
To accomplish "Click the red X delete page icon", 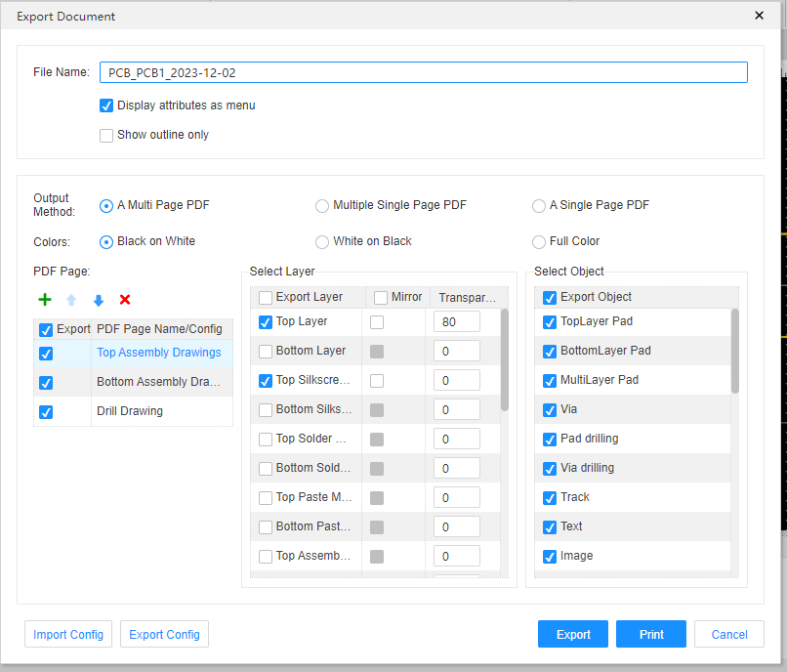I will (125, 300).
